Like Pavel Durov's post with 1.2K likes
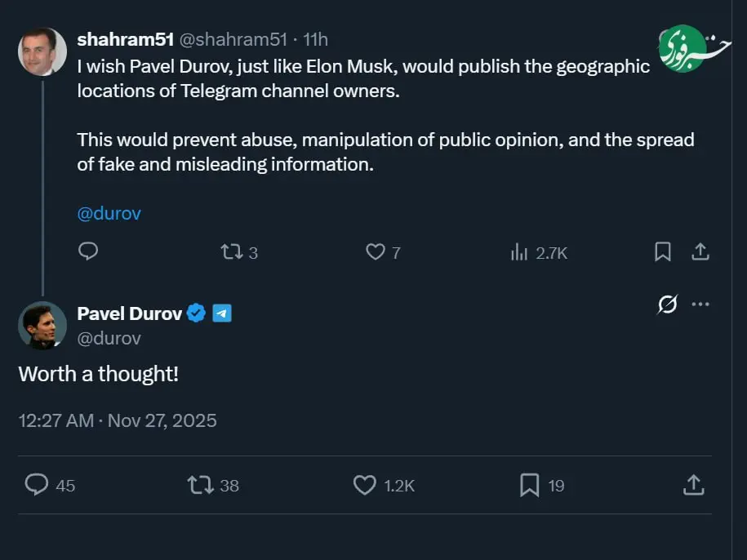 point(364,485)
